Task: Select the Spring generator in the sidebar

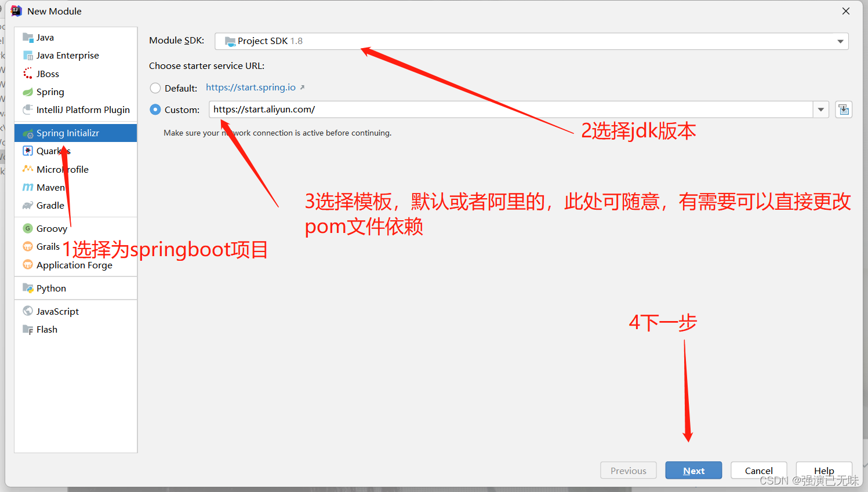Action: click(49, 92)
